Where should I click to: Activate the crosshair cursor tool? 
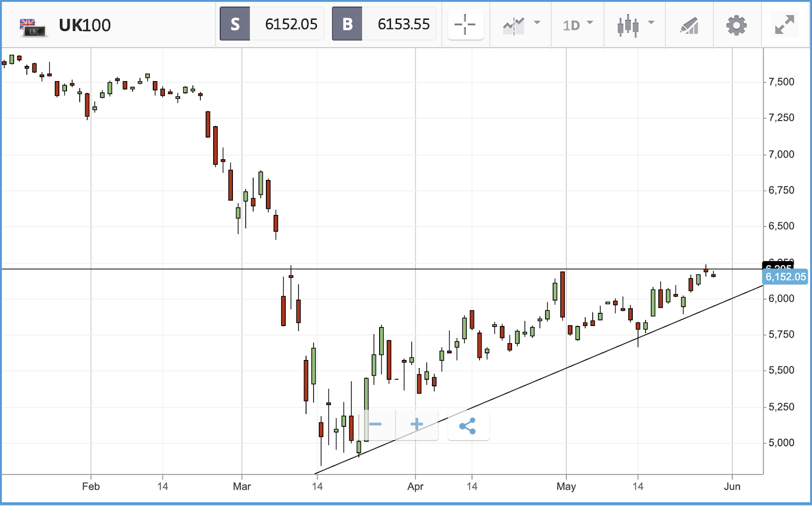(465, 24)
